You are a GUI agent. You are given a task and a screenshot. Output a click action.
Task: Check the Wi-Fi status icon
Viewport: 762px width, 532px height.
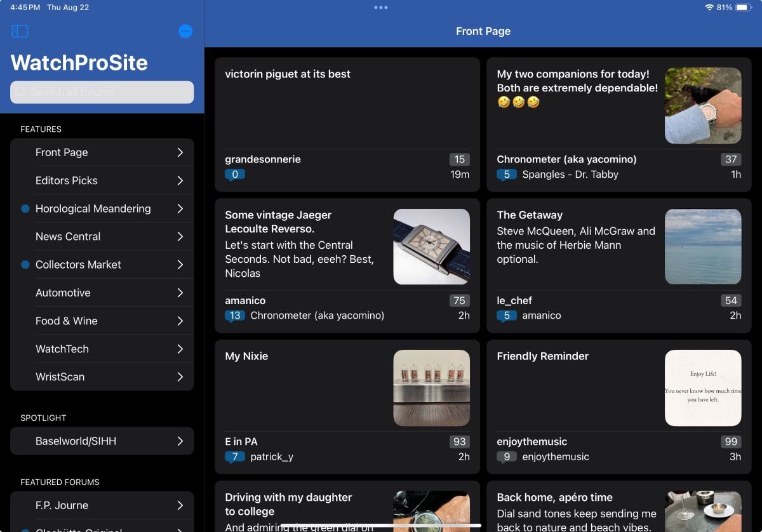pyautogui.click(x=709, y=8)
